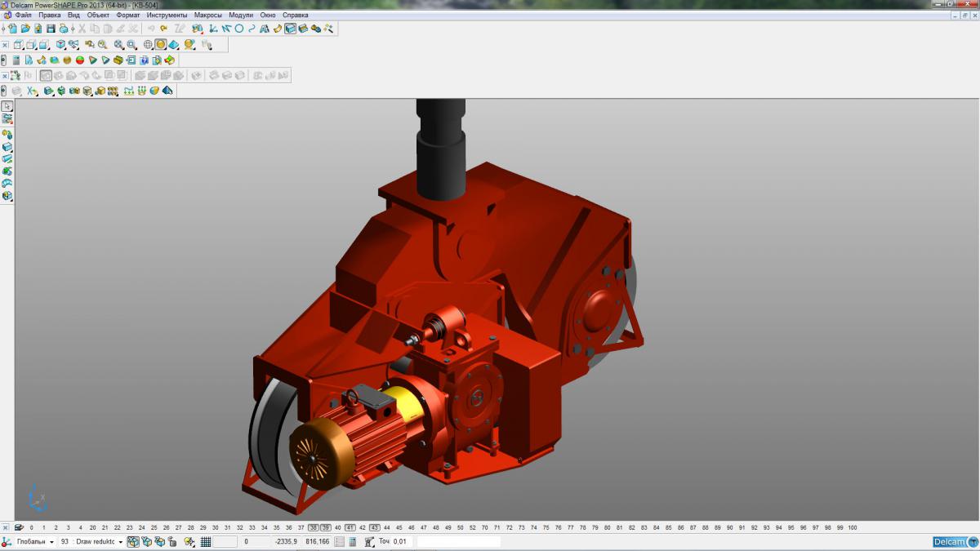Viewport: 980px width, 551px height.
Task: Click the Open model folder icon
Action: 25,28
